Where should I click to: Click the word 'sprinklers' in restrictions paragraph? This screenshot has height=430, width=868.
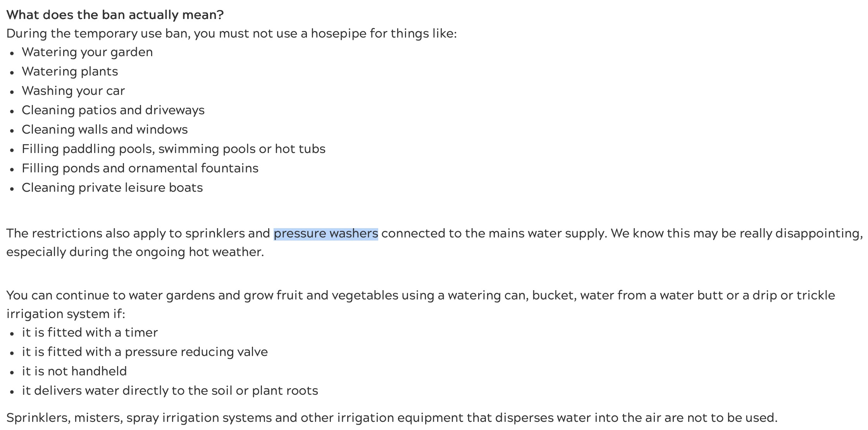215,233
